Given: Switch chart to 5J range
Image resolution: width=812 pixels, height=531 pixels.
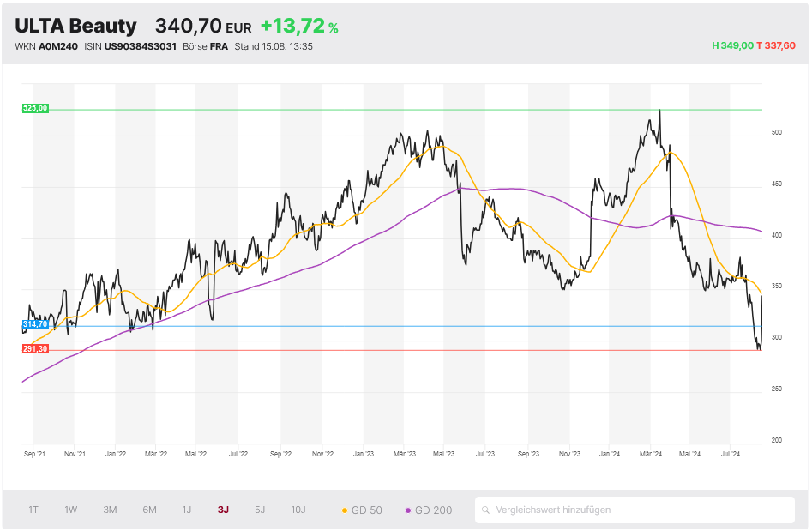Looking at the screenshot, I should (x=260, y=510).
